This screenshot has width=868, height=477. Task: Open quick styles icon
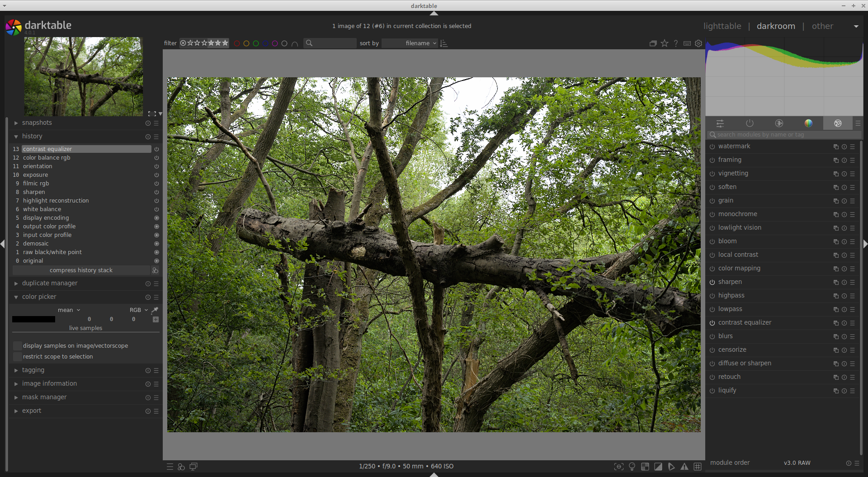pos(181,467)
